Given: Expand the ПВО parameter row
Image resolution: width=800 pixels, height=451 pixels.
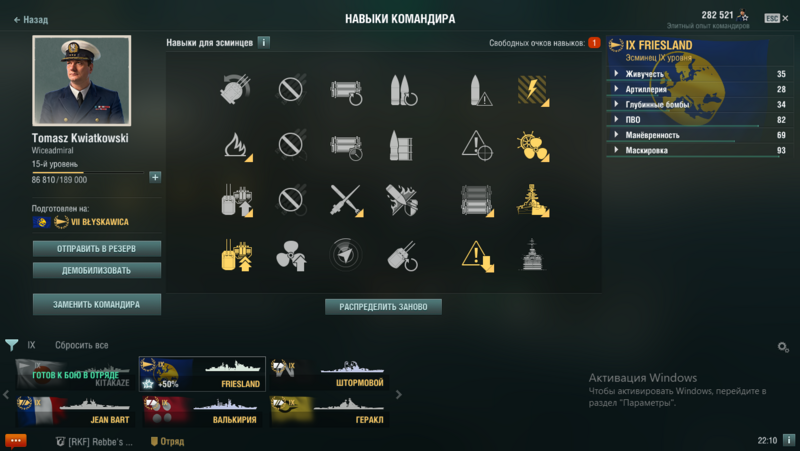Looking at the screenshot, I should click(x=697, y=120).
